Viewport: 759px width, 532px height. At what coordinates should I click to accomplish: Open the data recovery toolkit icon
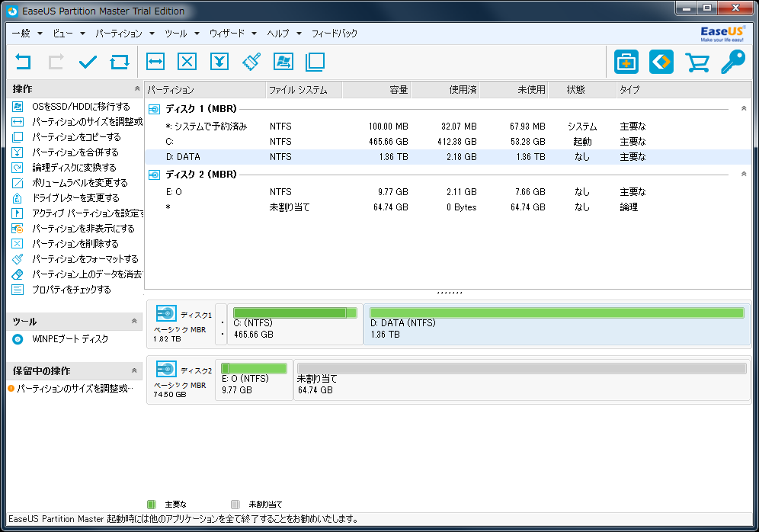[626, 62]
